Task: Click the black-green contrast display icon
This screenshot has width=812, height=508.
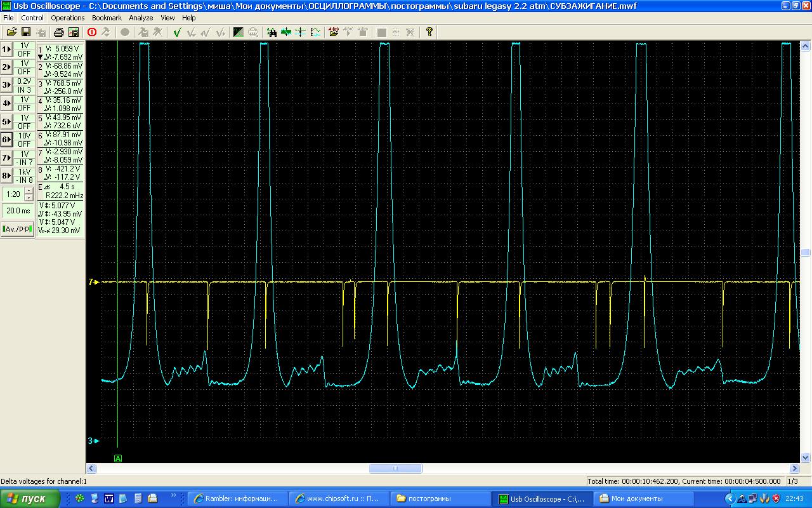Action: [x=239, y=32]
